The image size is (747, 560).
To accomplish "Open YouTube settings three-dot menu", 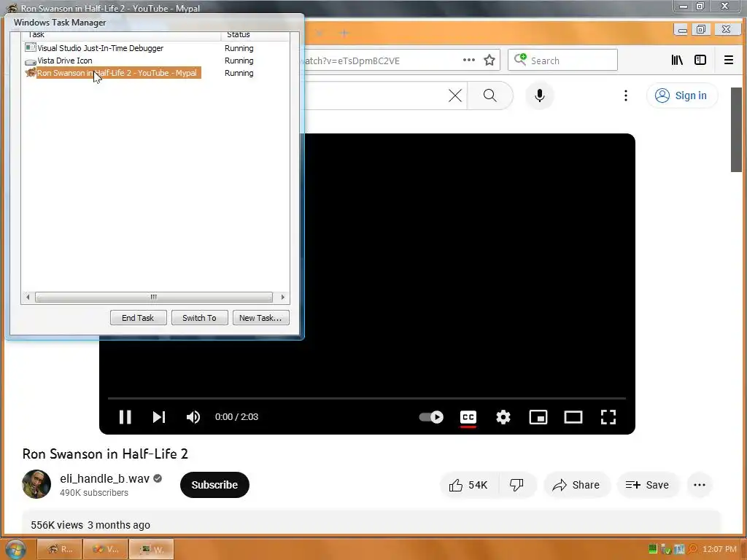I will (625, 96).
